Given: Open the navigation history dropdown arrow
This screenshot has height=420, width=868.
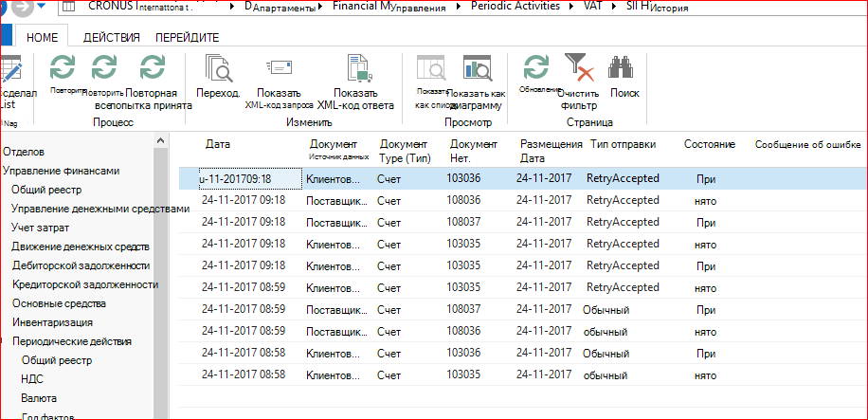Looking at the screenshot, I should [43, 8].
